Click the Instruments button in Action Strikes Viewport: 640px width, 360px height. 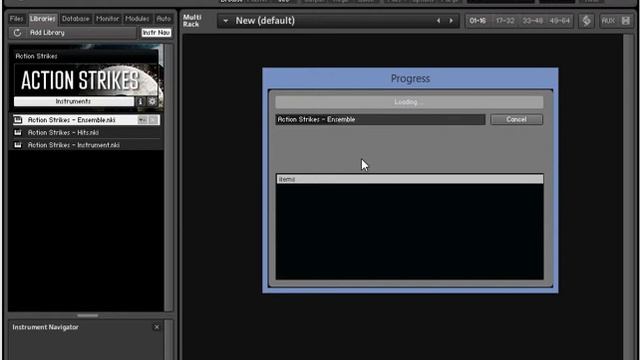73,101
